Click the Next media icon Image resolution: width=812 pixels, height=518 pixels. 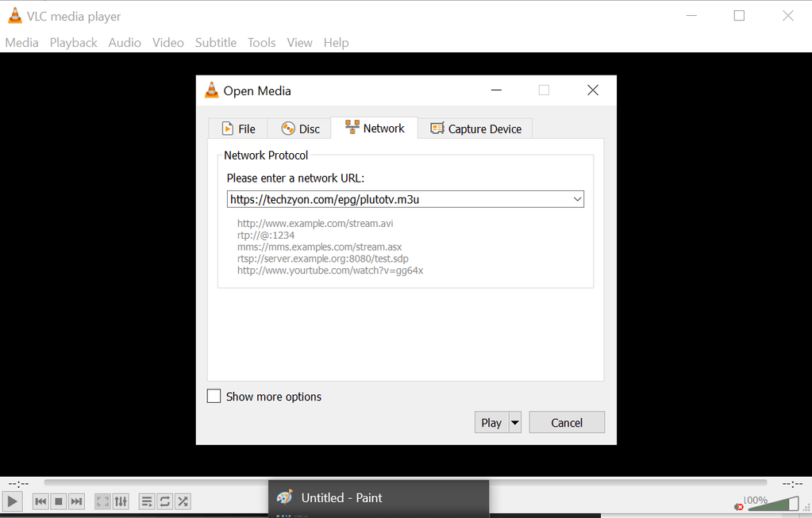[75, 501]
